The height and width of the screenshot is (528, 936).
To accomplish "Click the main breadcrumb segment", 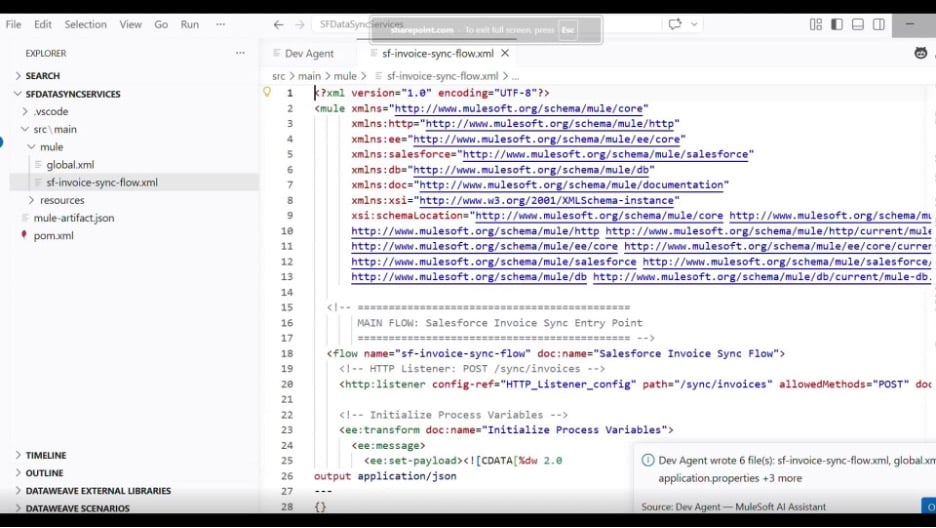I will 309,76.
